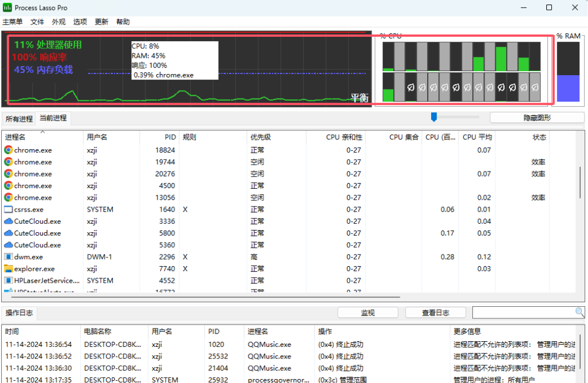Viewport: 588px width, 383px height.
Task: Open the 主菜单 menu
Action: (13, 22)
